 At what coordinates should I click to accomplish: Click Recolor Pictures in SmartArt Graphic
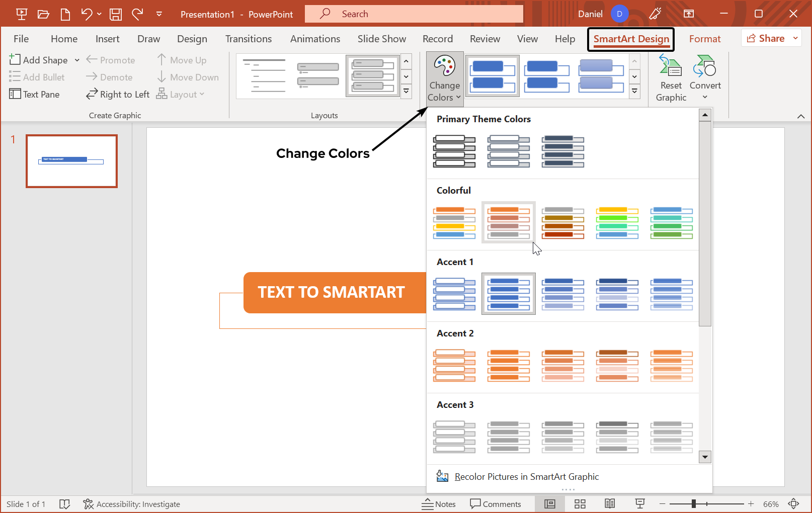pyautogui.click(x=527, y=476)
